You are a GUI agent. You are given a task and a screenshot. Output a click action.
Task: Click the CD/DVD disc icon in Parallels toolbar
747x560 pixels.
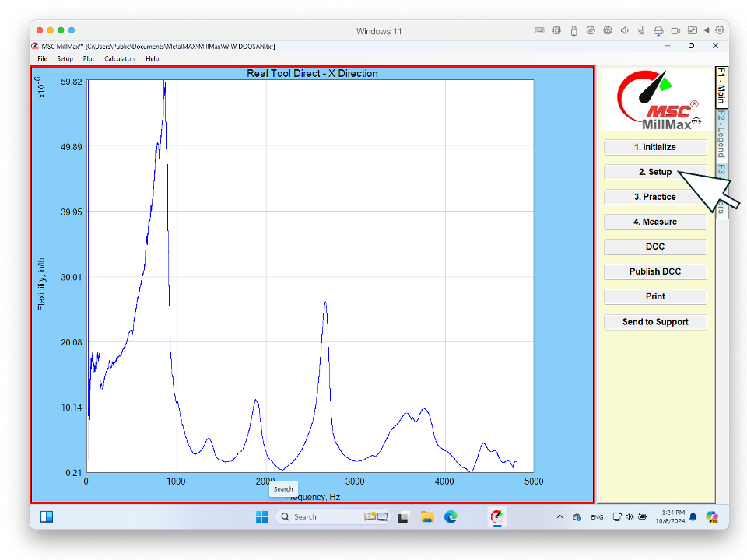tap(591, 30)
